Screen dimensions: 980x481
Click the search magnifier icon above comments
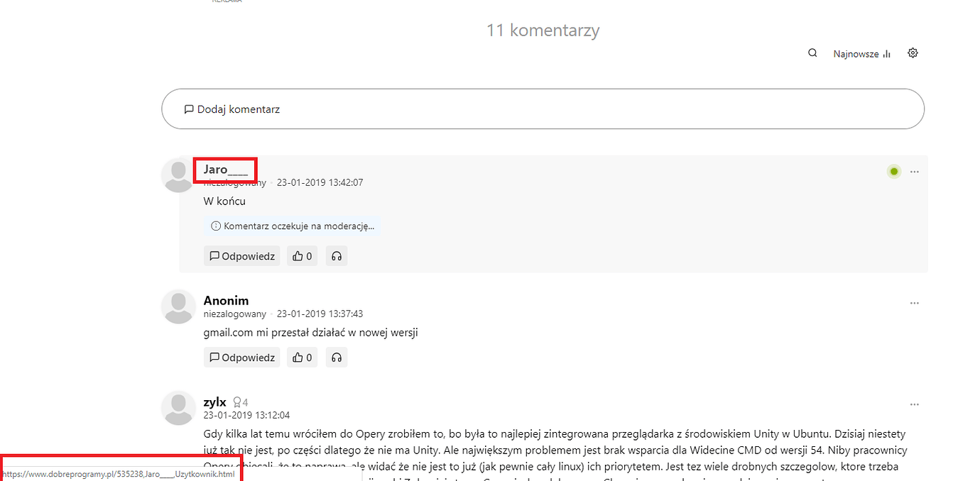point(812,53)
